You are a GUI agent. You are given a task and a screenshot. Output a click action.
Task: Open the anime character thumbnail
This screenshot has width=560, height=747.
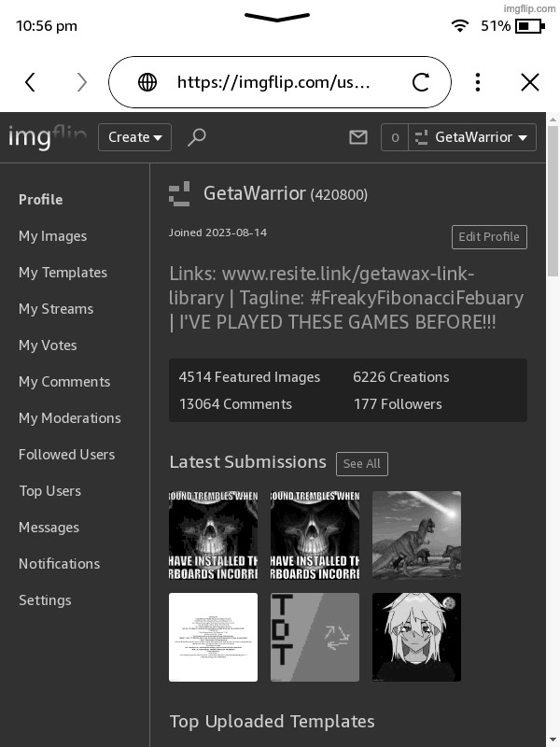click(x=416, y=637)
